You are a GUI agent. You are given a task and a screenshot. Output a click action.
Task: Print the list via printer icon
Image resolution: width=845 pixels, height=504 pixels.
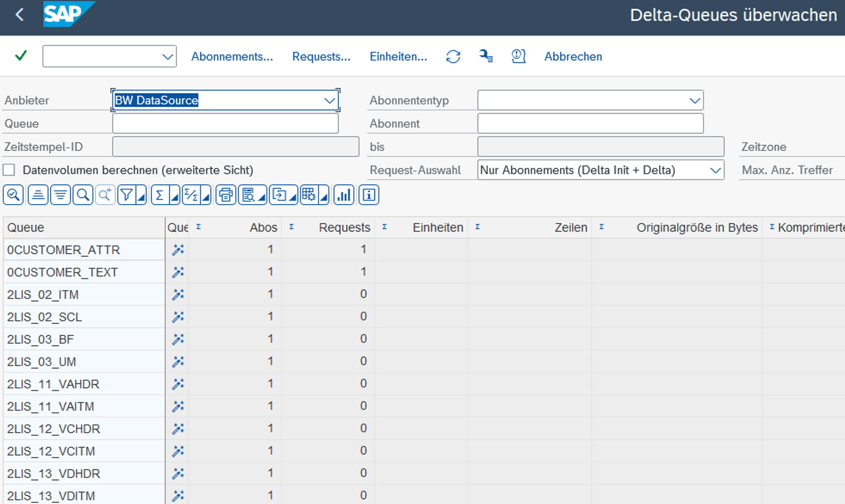point(226,195)
